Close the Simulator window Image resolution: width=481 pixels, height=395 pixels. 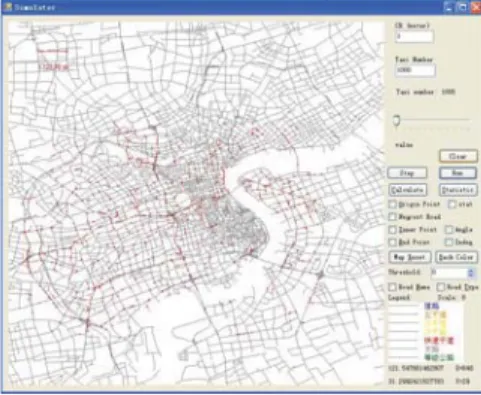coord(475,7)
